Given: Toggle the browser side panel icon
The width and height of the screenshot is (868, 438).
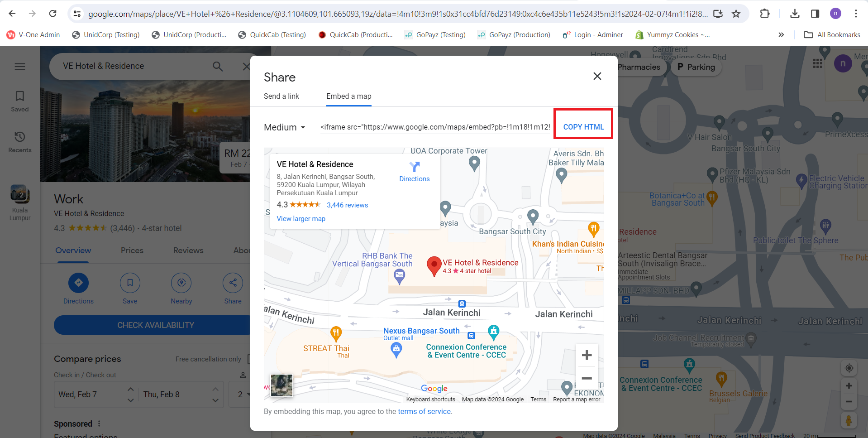Looking at the screenshot, I should [x=815, y=14].
